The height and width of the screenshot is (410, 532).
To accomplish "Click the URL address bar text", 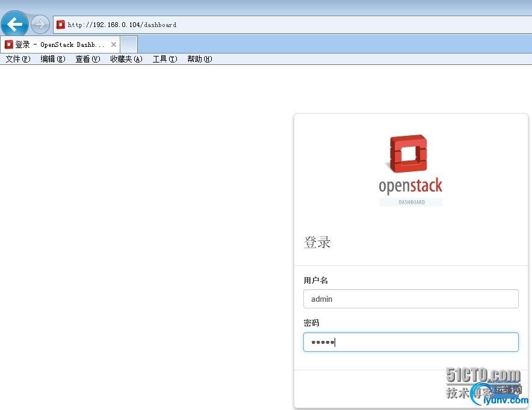I will [122, 25].
